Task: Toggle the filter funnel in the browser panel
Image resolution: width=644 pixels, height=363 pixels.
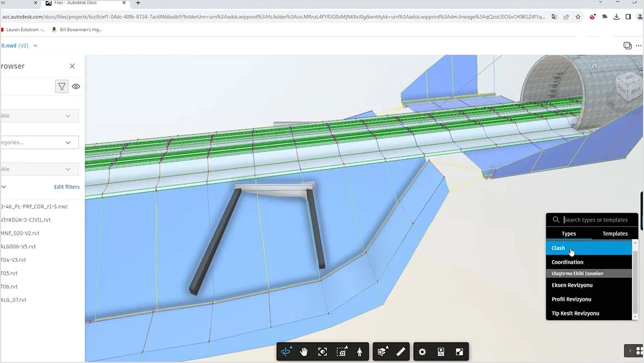Action: [62, 86]
